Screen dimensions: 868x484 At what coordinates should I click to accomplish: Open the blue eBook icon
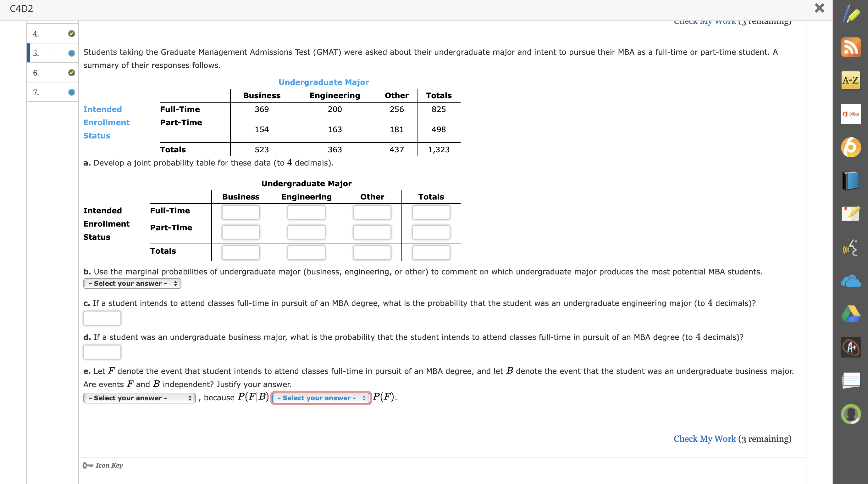point(850,181)
